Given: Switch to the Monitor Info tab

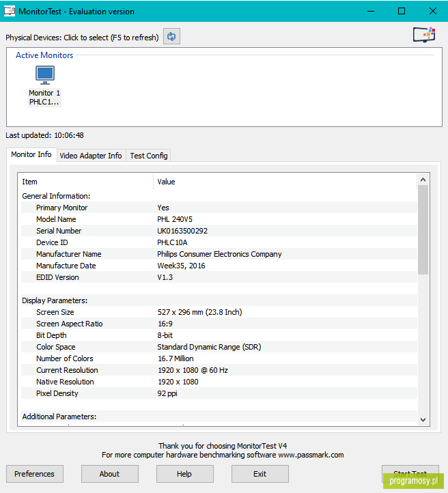Looking at the screenshot, I should (x=31, y=154).
